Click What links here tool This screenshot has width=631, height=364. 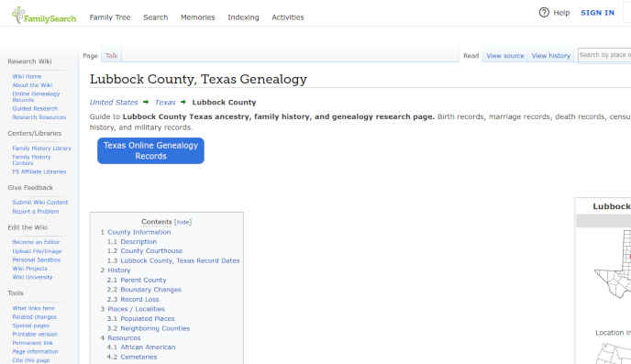[x=33, y=308]
